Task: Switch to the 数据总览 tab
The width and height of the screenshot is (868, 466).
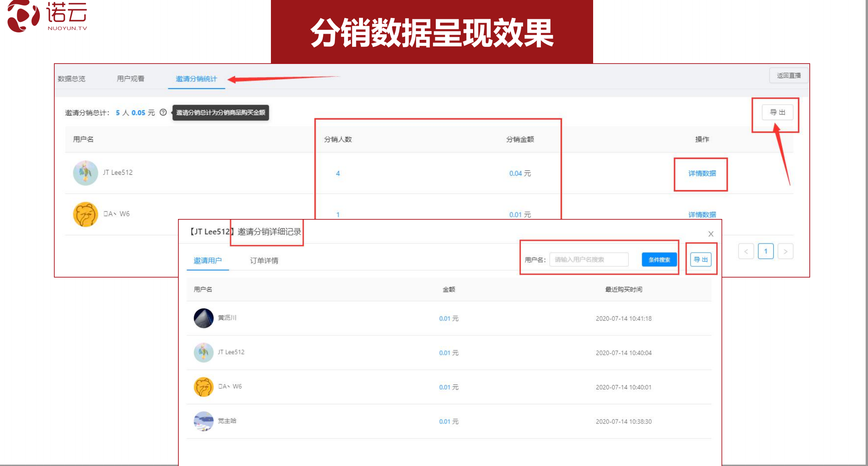Action: pos(71,79)
